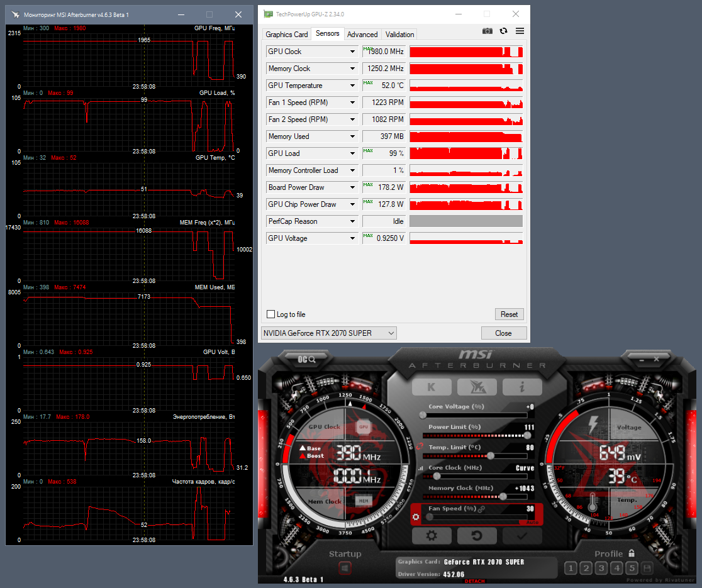Click the Fan Speed slider handle
Viewport: 702px width, 588px height.
pyautogui.click(x=430, y=517)
